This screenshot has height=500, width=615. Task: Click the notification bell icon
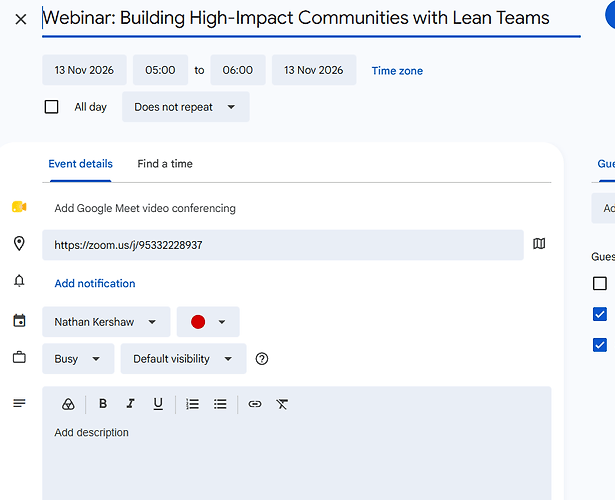coord(19,281)
